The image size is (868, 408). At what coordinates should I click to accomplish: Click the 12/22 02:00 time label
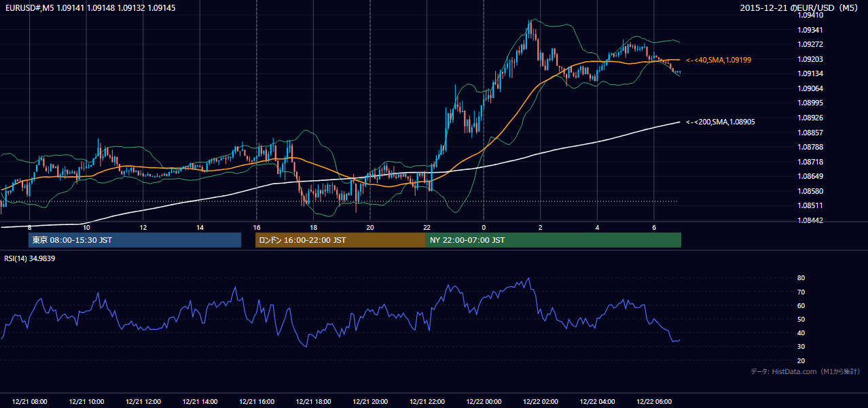pos(540,402)
